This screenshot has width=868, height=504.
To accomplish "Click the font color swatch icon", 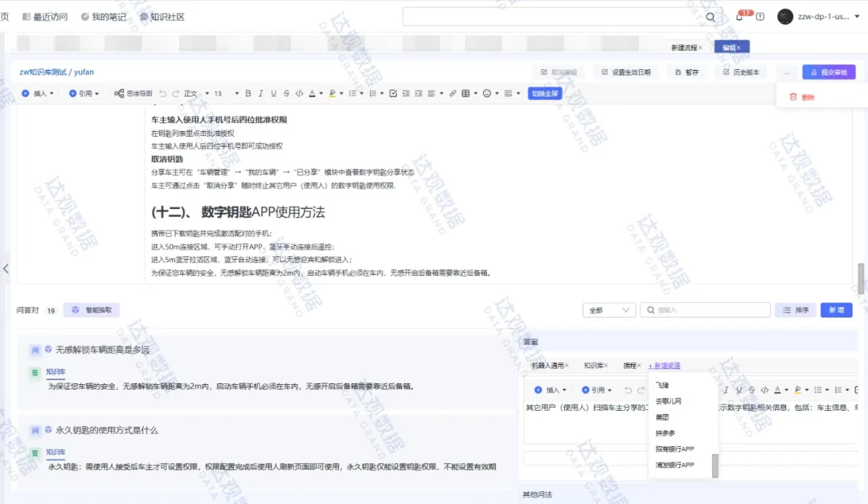I will pyautogui.click(x=313, y=93).
